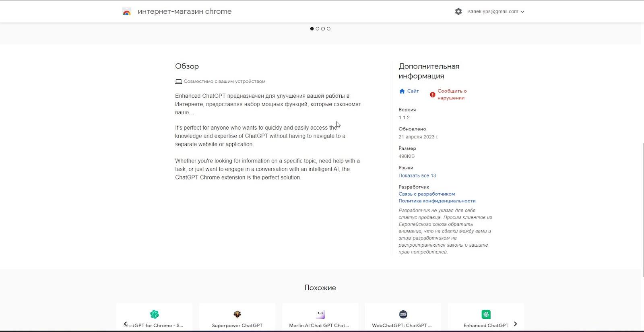
Task: Click version number 1.1.2
Action: (404, 118)
